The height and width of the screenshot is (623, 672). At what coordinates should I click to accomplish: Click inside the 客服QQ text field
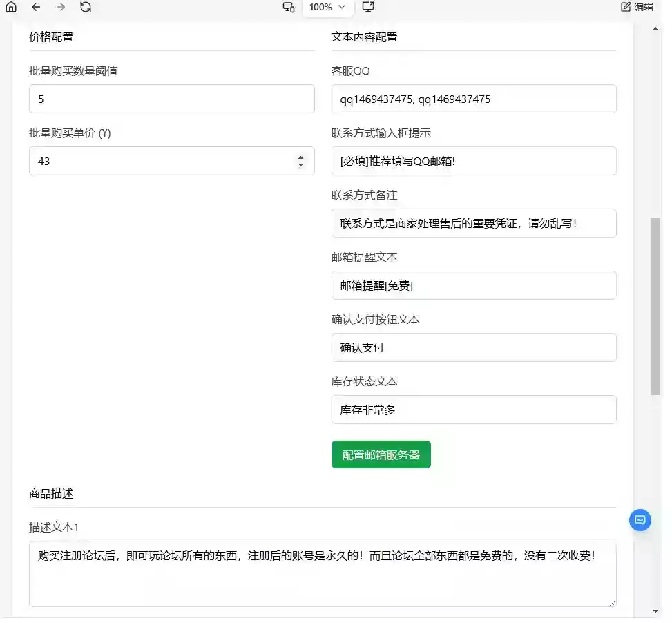tap(473, 99)
